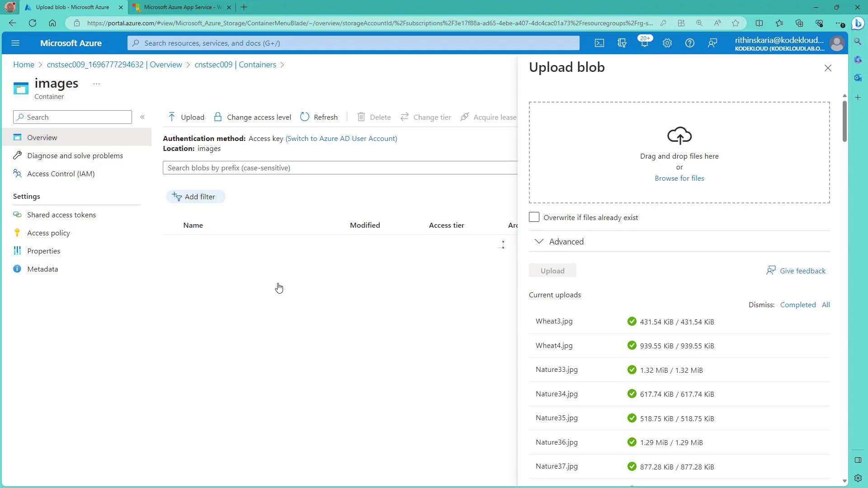868x488 pixels.
Task: Click the Search blobs by prefix field
Action: [339, 168]
